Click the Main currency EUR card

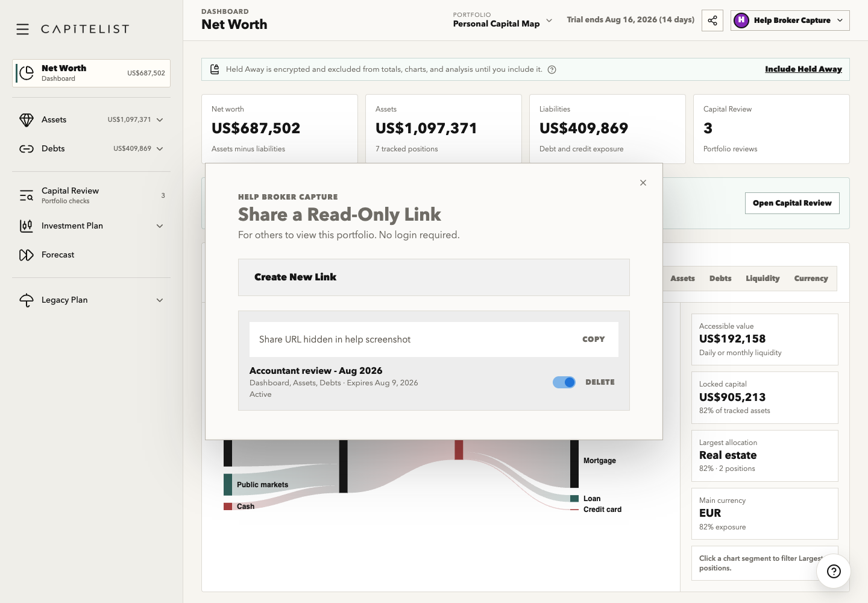click(x=765, y=514)
